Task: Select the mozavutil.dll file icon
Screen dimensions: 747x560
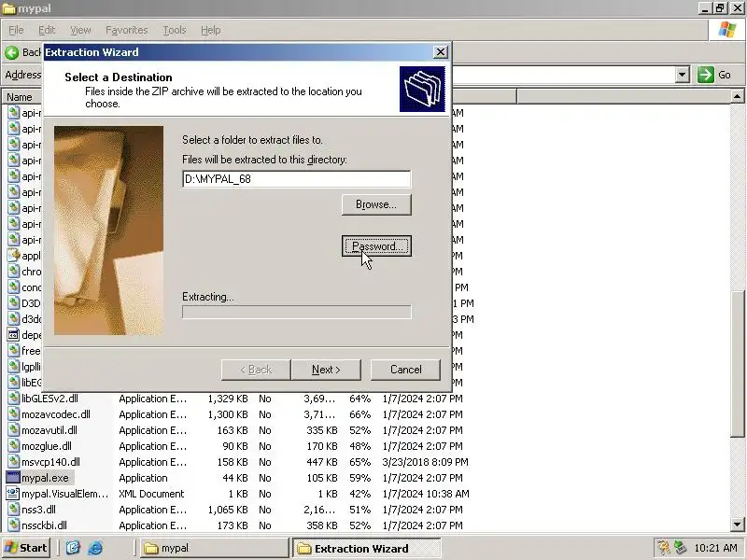Action: point(13,430)
